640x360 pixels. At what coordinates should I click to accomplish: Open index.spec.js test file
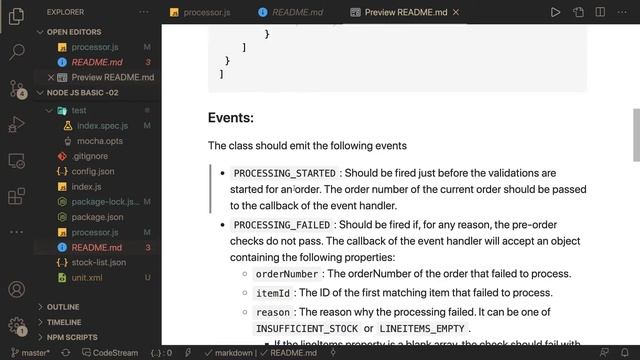coord(102,125)
